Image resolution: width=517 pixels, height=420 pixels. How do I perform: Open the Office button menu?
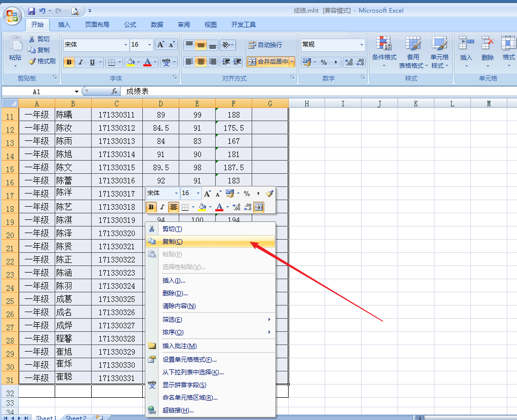(11, 15)
